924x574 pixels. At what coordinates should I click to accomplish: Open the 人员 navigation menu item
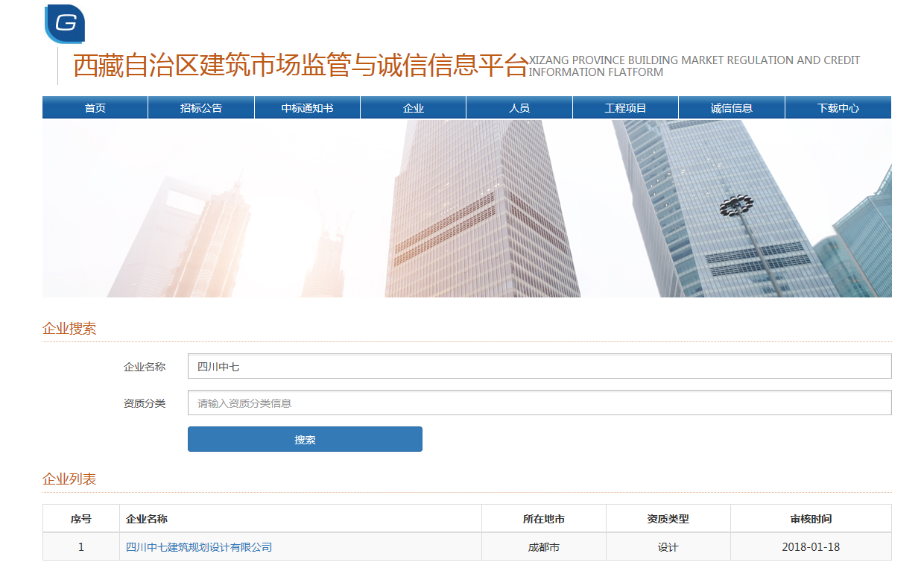pyautogui.click(x=519, y=107)
